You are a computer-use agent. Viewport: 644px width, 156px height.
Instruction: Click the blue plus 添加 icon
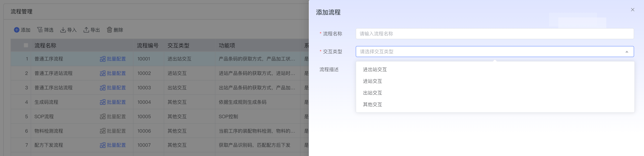tap(16, 30)
